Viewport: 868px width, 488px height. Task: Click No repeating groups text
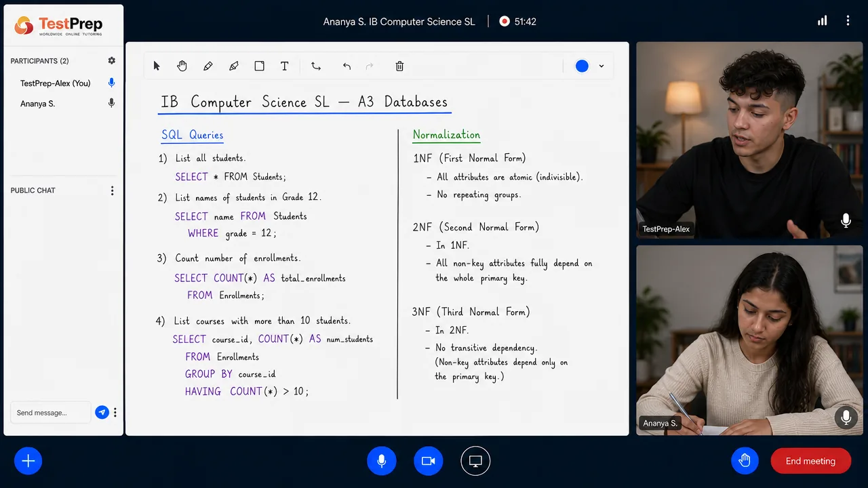(479, 195)
